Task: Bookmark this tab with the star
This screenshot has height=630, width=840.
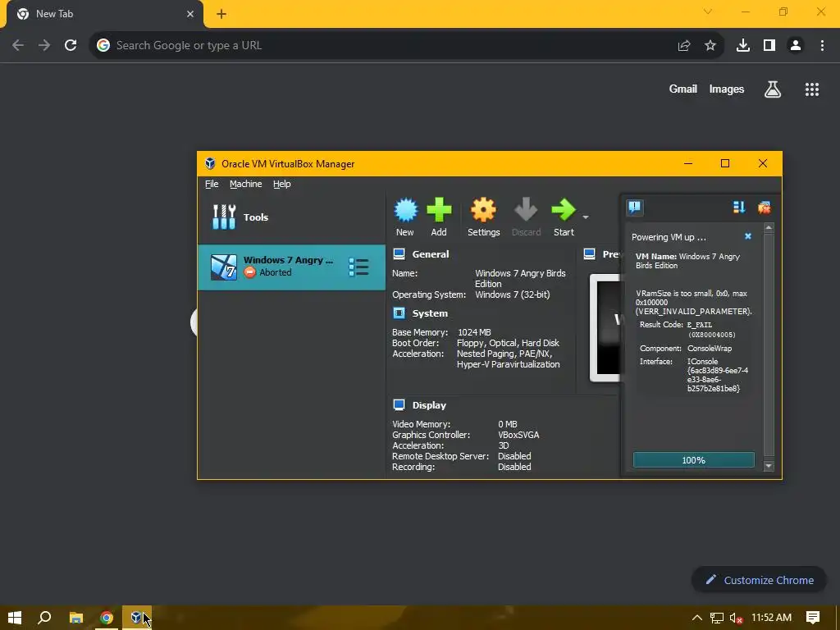Action: pos(710,45)
